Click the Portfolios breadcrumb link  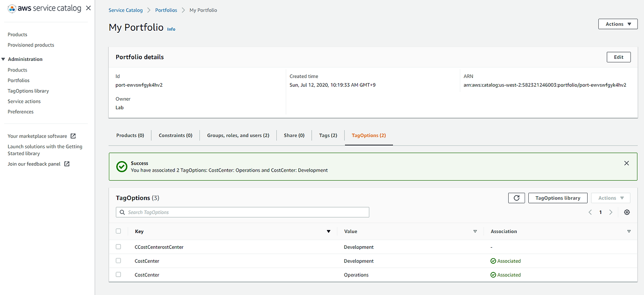pyautogui.click(x=166, y=10)
